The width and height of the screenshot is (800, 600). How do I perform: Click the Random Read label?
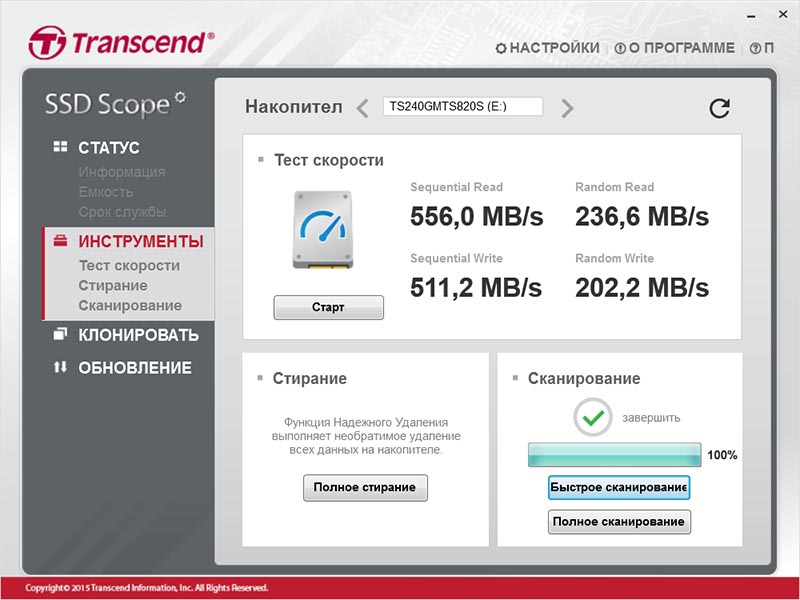pos(614,187)
